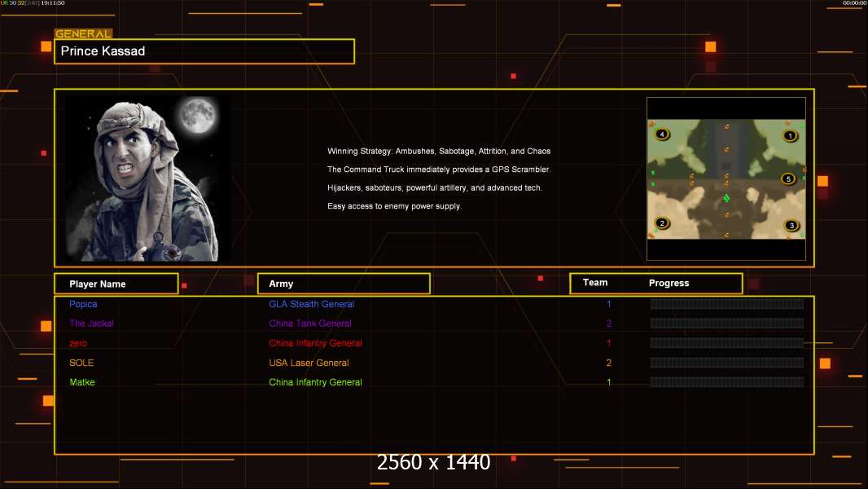The height and width of the screenshot is (489, 868).
Task: Click The Jackal's loading progress bar
Action: coord(727,324)
